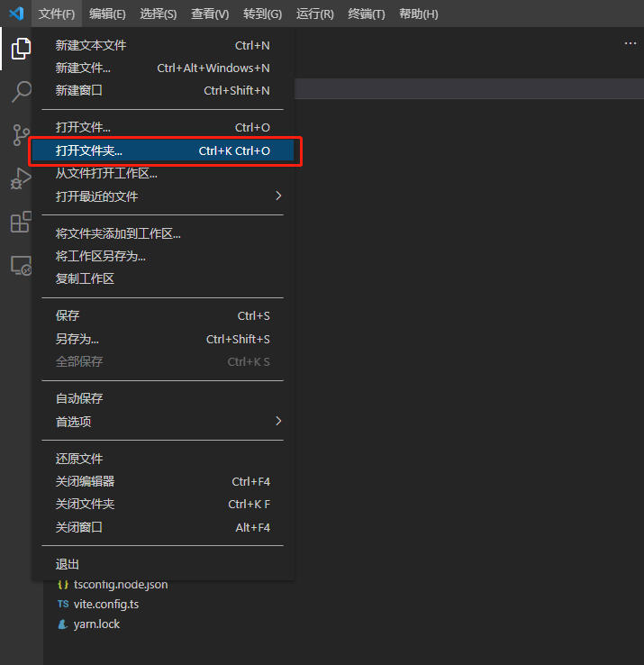Click the yarn icon beside yarn.lock

[63, 624]
